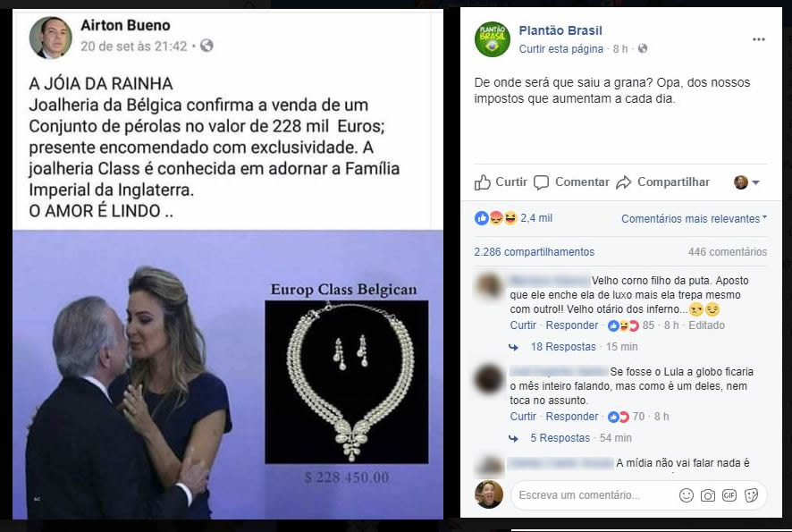Click Comentar to comment on post
This screenshot has height=532, width=792.
pyautogui.click(x=571, y=182)
